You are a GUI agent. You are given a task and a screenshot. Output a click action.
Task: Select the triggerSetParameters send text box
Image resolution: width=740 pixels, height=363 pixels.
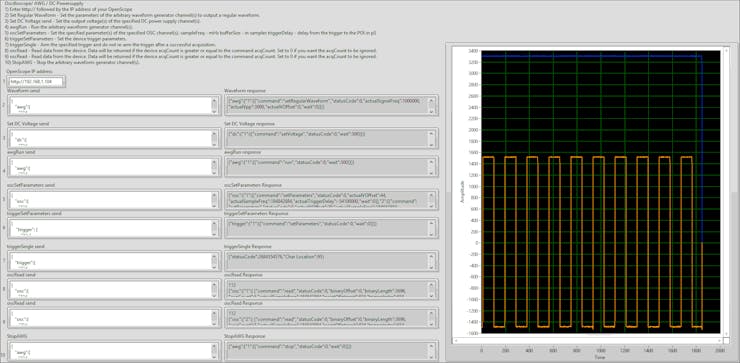[x=108, y=228]
